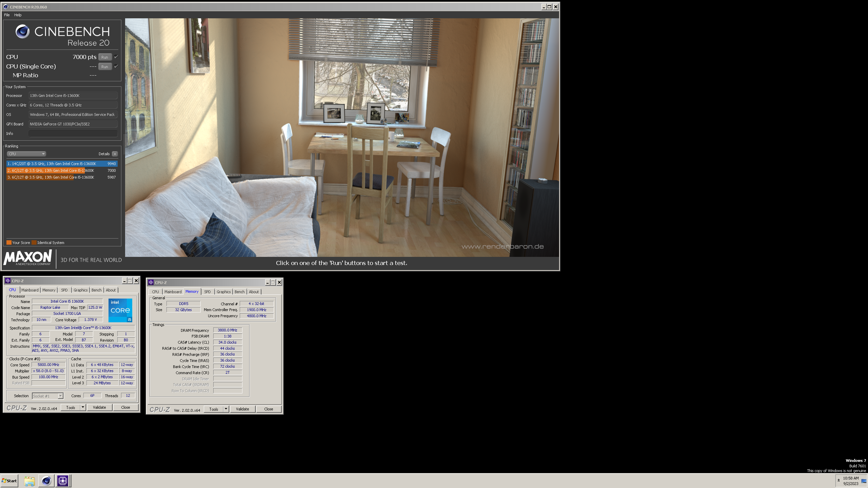Switch to CPU tab in right CPU-Z window
Screen dimensions: 868x488
[155, 292]
